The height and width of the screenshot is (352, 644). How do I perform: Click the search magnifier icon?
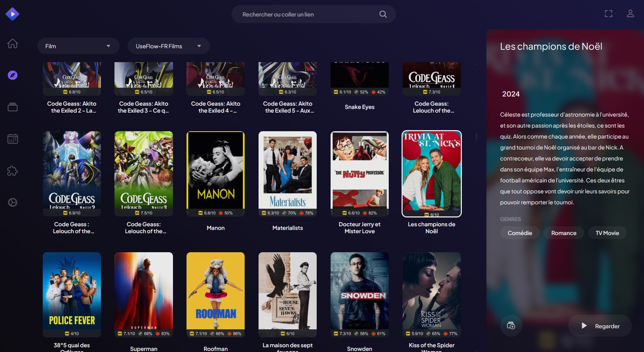coord(383,14)
